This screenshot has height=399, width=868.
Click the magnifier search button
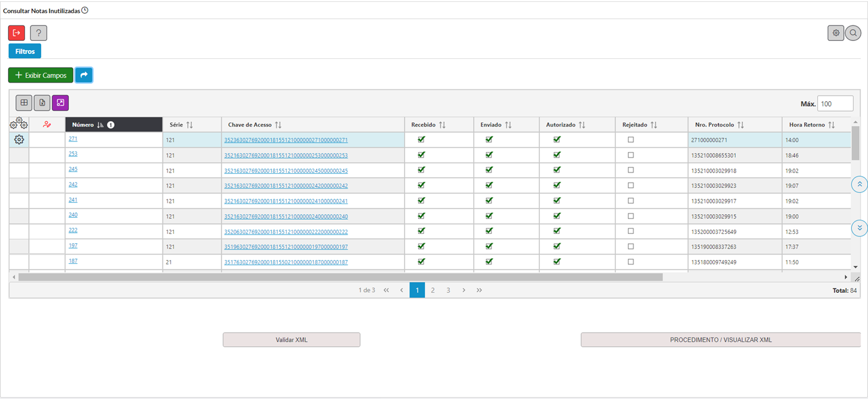853,33
